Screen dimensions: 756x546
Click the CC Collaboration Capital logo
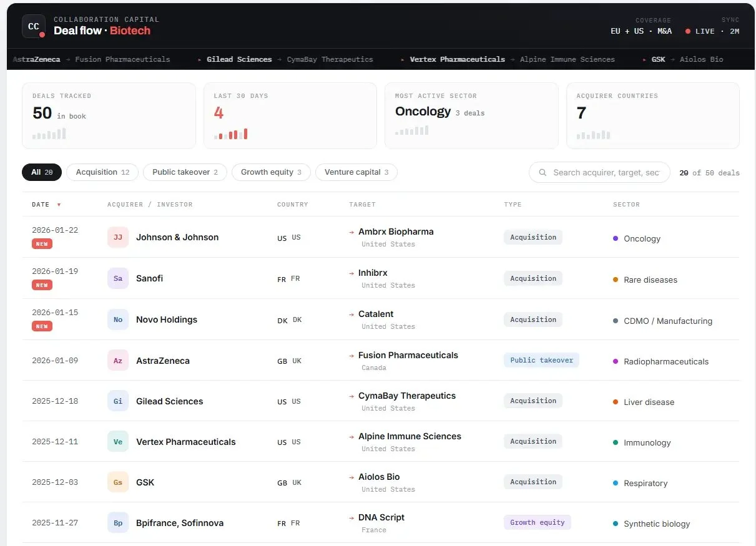click(x=34, y=26)
